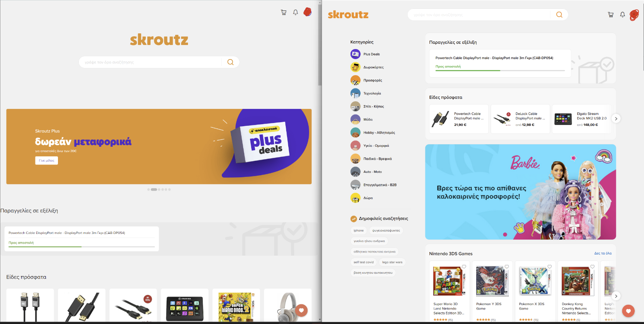Viewport: 644px width, 324px height.
Task: Open Δες τα όλα link
Action: point(603,253)
